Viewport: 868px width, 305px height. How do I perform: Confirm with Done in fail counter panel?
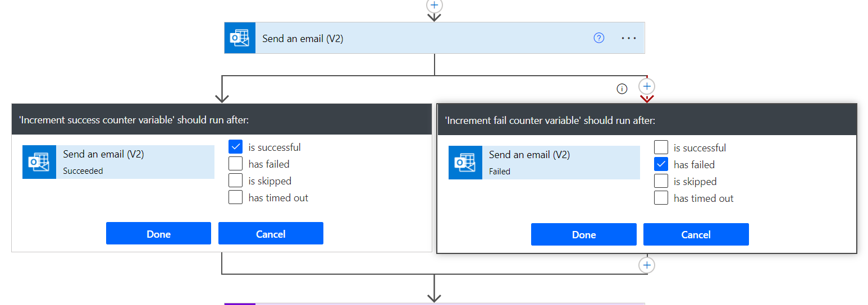click(x=583, y=234)
